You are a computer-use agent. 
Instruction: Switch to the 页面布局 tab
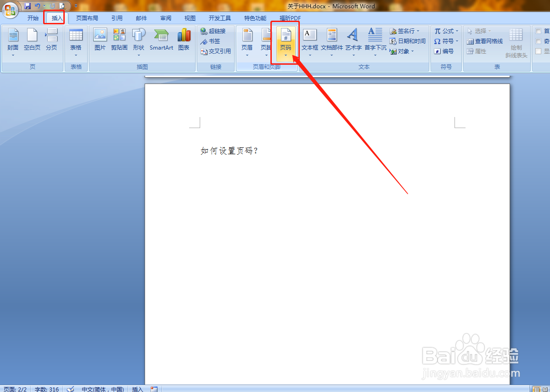pyautogui.click(x=87, y=18)
